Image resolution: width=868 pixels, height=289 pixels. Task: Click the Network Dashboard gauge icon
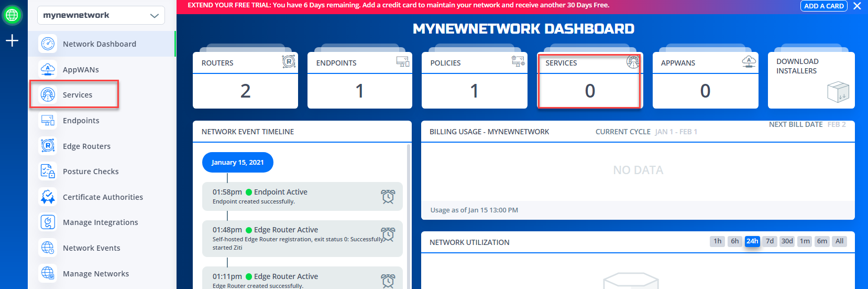tap(48, 44)
